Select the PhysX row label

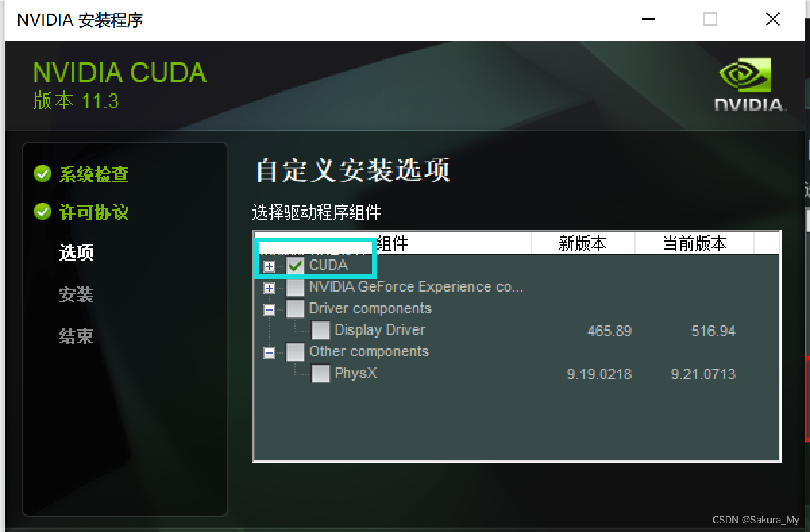coord(356,373)
